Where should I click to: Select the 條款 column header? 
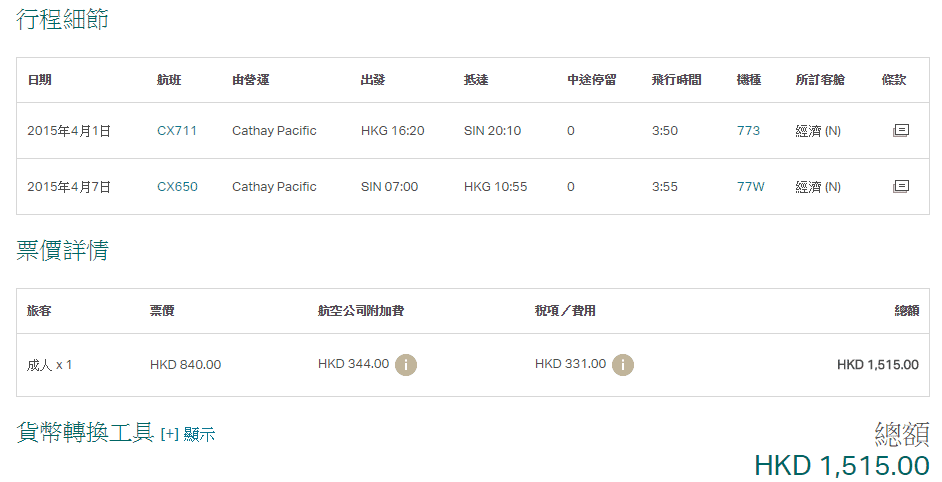tap(894, 80)
